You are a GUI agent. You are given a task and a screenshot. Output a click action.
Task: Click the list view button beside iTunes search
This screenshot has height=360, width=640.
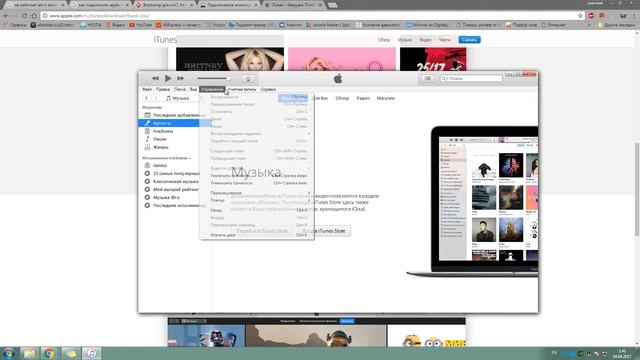pyautogui.click(x=428, y=78)
